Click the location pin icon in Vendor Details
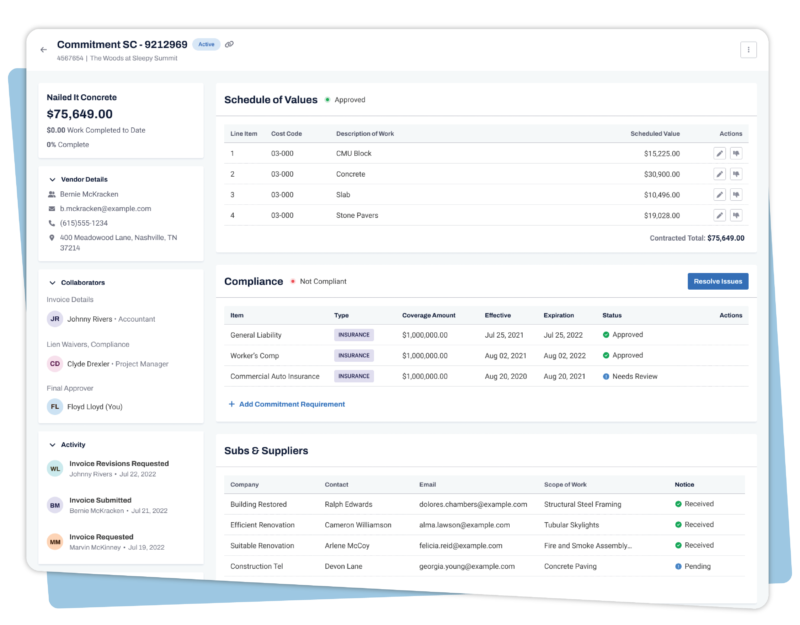The image size is (800, 625). point(52,237)
